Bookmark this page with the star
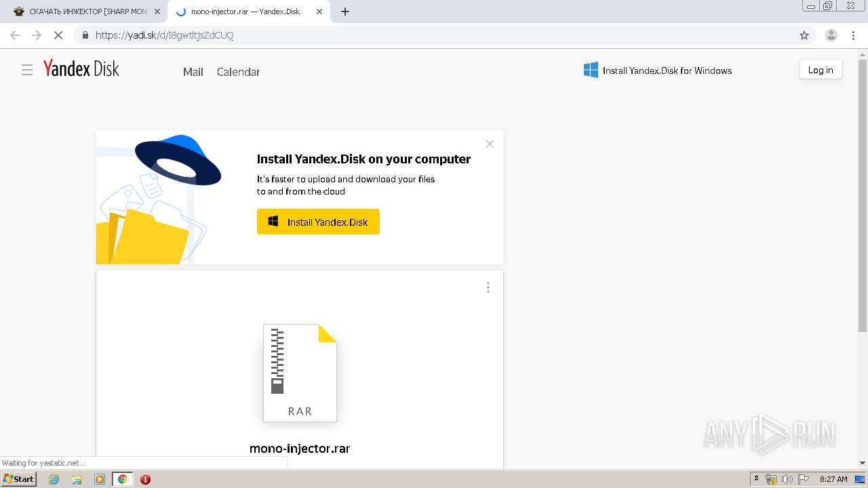Viewport: 868px width, 488px height. click(804, 35)
